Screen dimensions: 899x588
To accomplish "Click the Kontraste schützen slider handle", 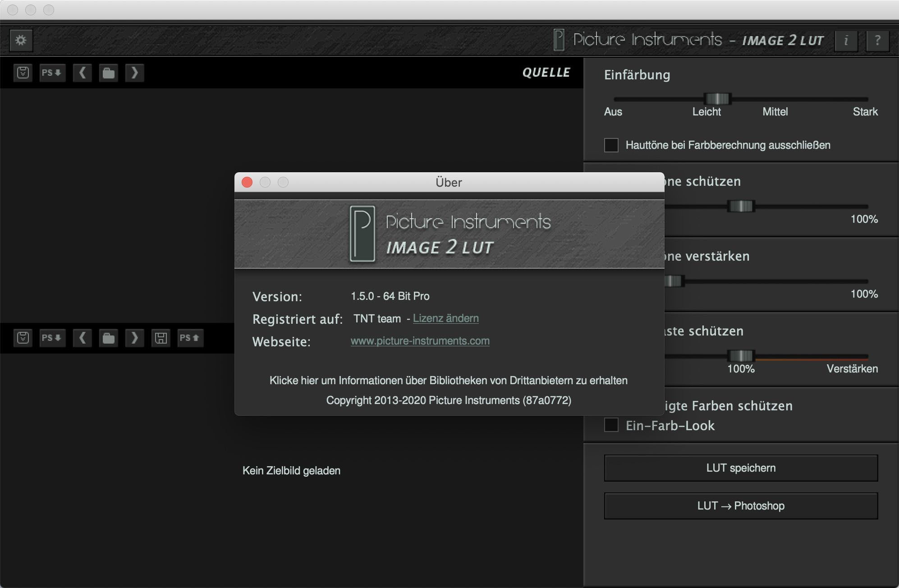I will point(741,356).
